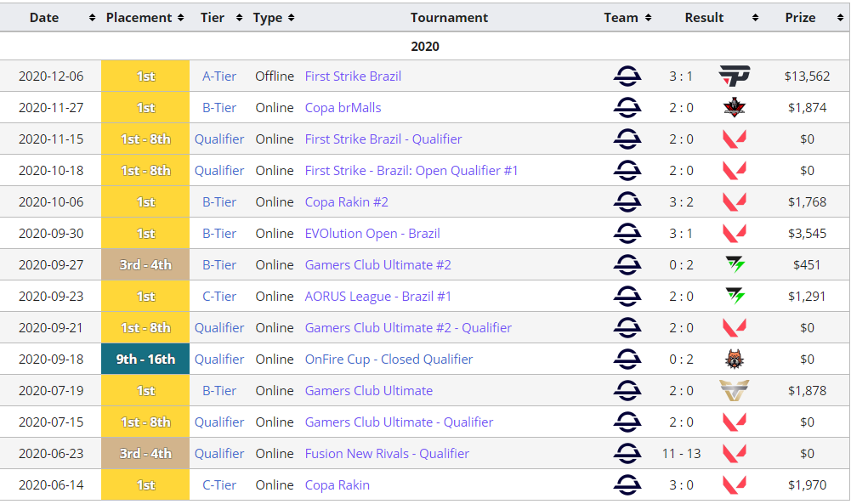Click gold opponent logo in 2020-07-19 row
851x504 pixels.
click(x=734, y=390)
